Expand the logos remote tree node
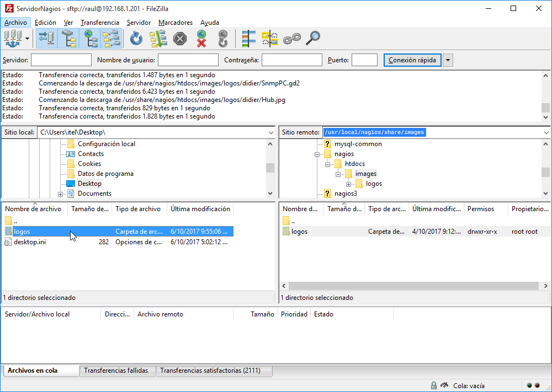 tap(348, 184)
